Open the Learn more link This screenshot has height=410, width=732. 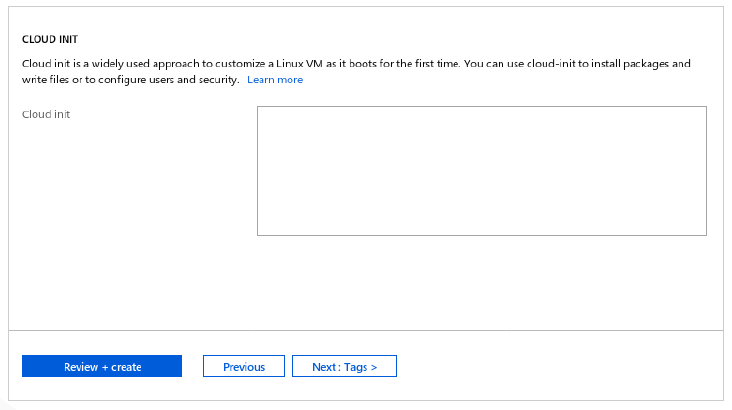(275, 80)
